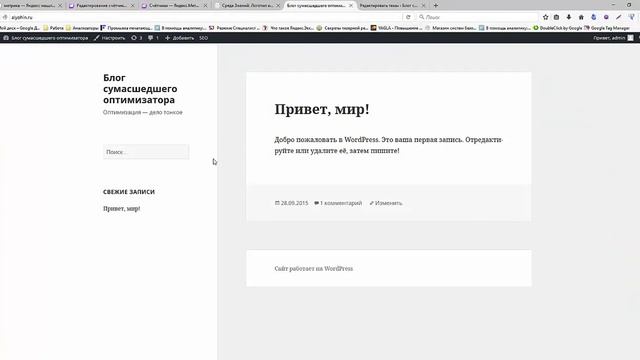Open 'Привет, мир!' under Свежие записи
Viewport: 640px width, 360px height.
[x=121, y=209]
